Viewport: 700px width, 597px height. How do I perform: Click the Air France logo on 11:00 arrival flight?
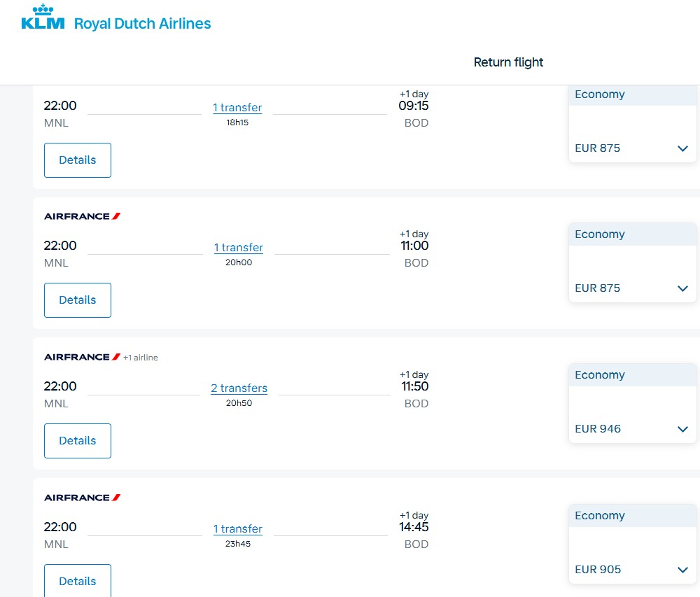(82, 216)
